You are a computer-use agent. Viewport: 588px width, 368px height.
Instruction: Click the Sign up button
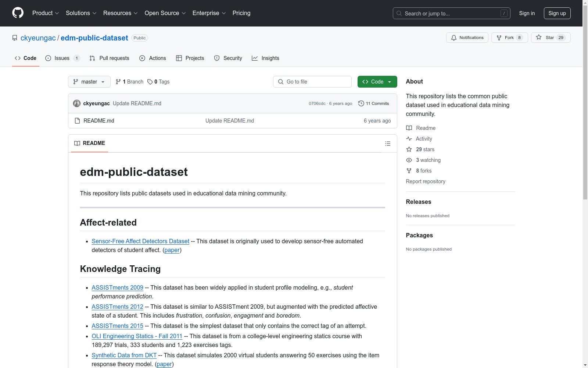pyautogui.click(x=557, y=13)
